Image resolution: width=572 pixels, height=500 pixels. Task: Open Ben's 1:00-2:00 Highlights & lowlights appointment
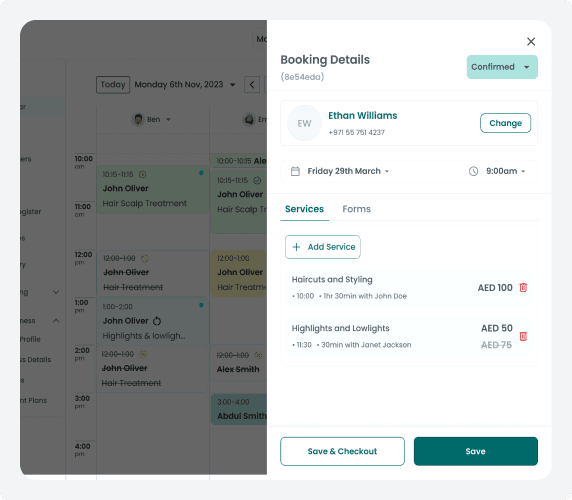152,322
